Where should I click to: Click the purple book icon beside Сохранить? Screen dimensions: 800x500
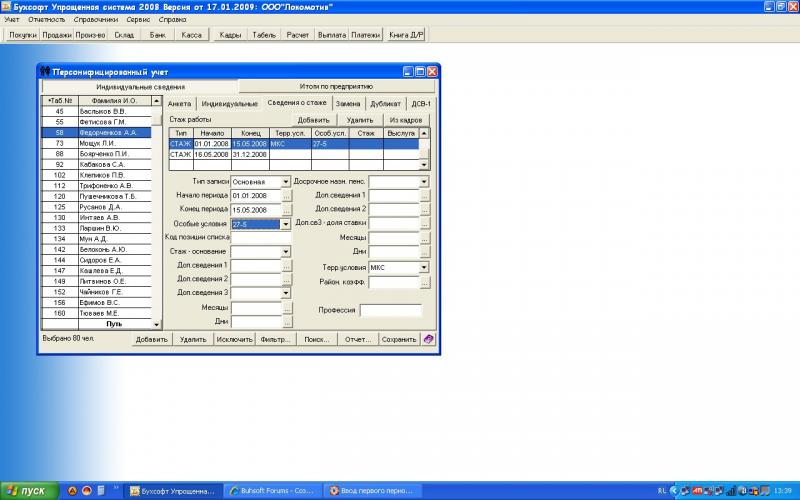point(428,339)
